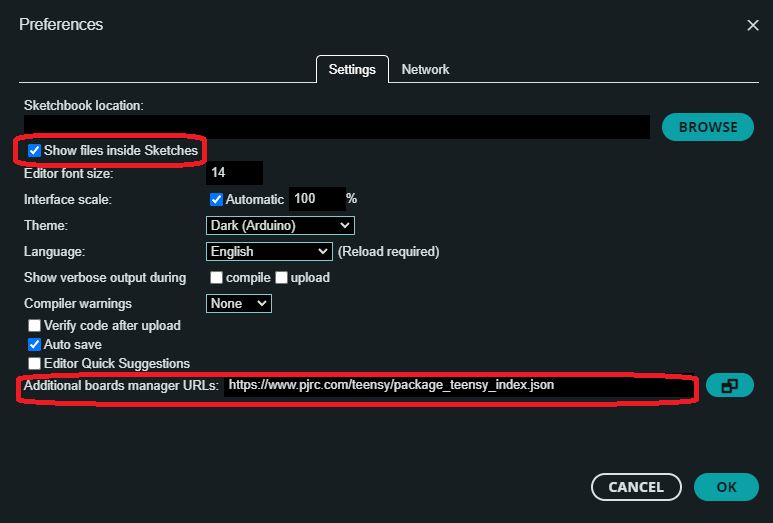Enable verbose output during upload
The image size is (773, 523).
(281, 278)
